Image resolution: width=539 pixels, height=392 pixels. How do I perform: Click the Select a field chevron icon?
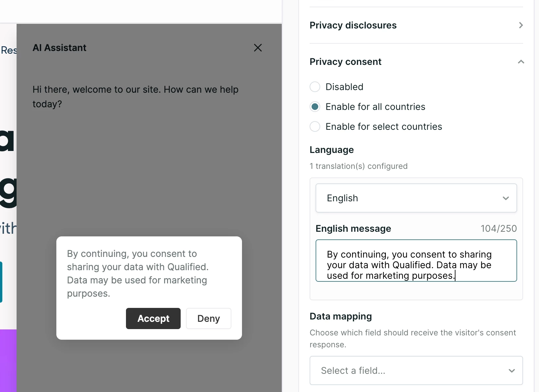pos(511,371)
